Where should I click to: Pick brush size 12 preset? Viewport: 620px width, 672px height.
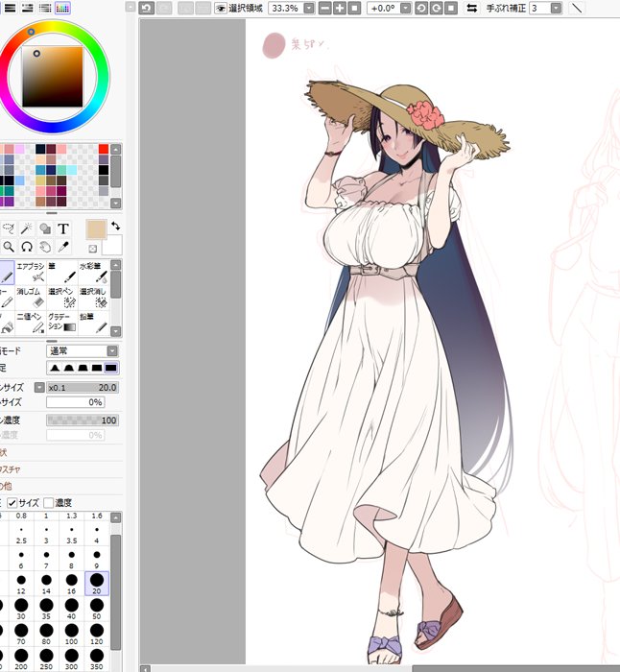click(x=21, y=584)
